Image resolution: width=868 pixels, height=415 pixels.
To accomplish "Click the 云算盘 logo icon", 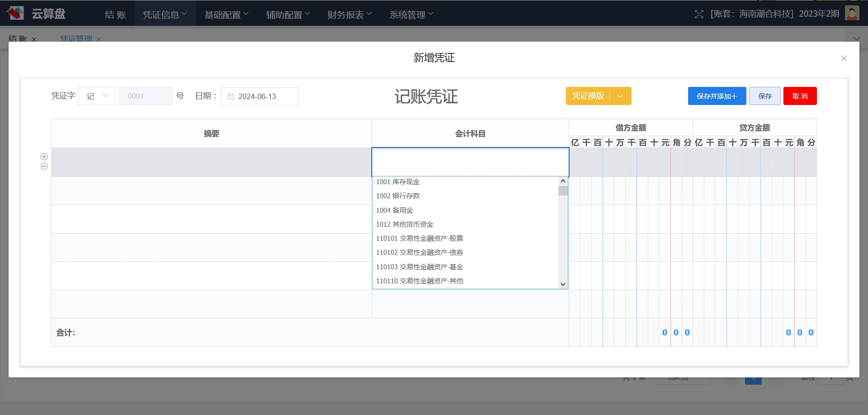I will click(15, 14).
